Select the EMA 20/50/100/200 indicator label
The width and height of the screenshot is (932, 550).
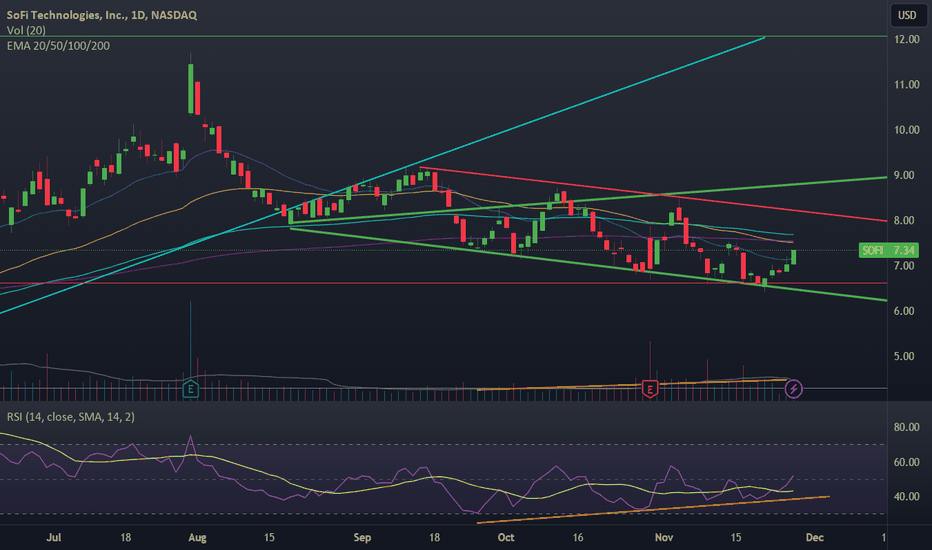(x=58, y=46)
